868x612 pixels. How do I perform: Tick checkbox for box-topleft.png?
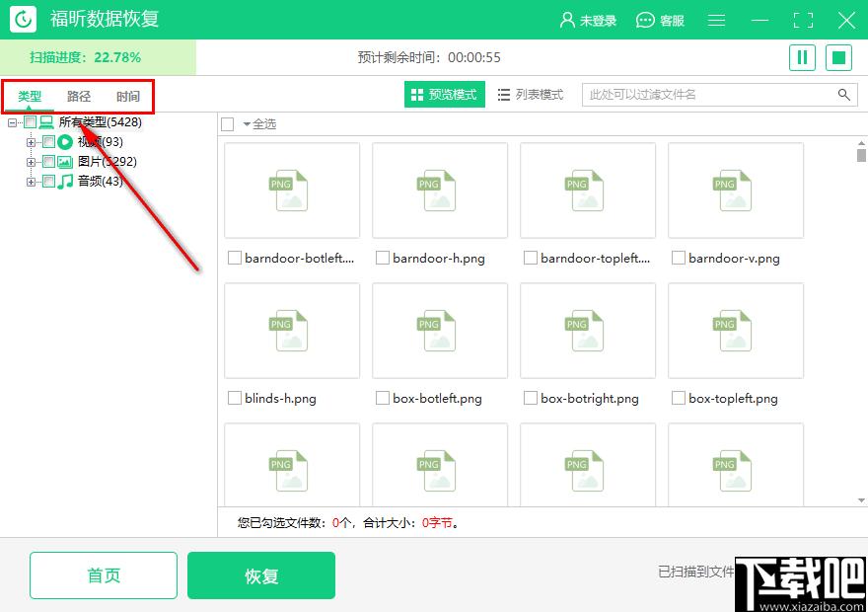[x=679, y=398]
